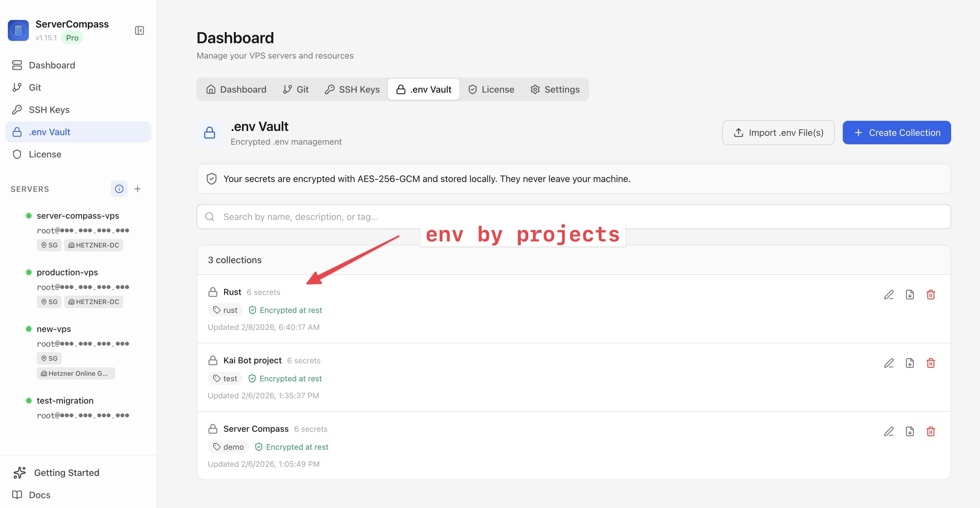Click the Create Collection button
Viewport: 980px width, 508px height.
(897, 132)
